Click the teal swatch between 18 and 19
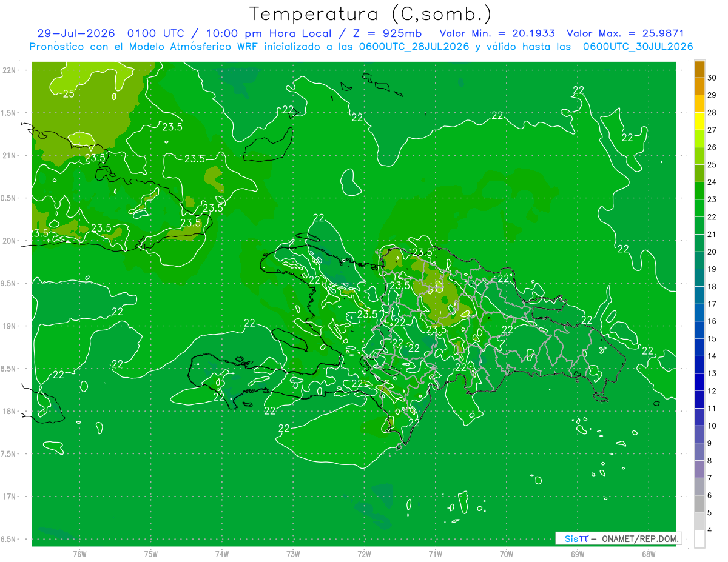 click(x=699, y=278)
